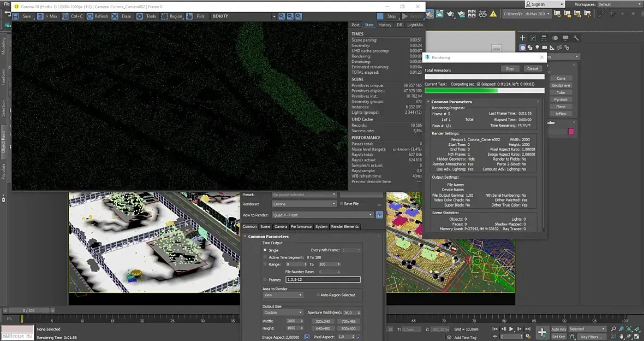Click the Erase icon in VFB toolbar
This screenshot has width=644, height=341.
(115, 16)
